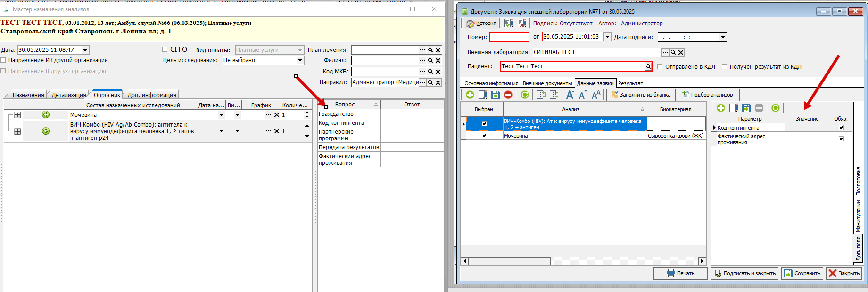This screenshot has height=292, width=868.
Task: Click green arrow icon beside Мочевина row
Action: point(46,114)
